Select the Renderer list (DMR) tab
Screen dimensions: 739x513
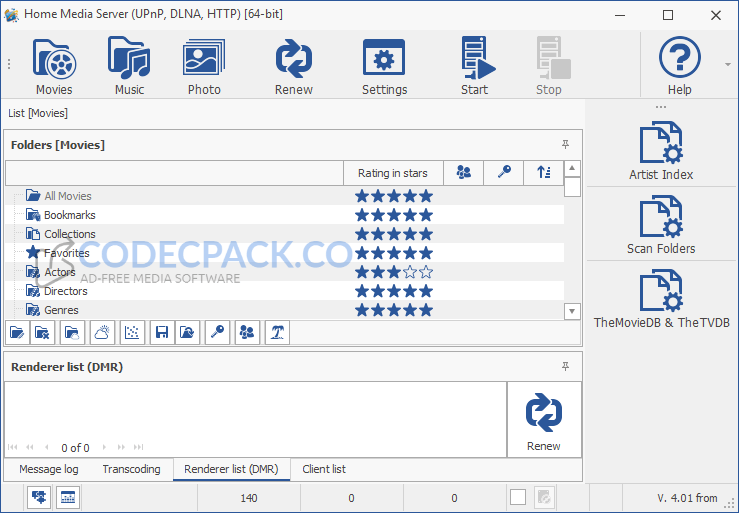(x=231, y=469)
